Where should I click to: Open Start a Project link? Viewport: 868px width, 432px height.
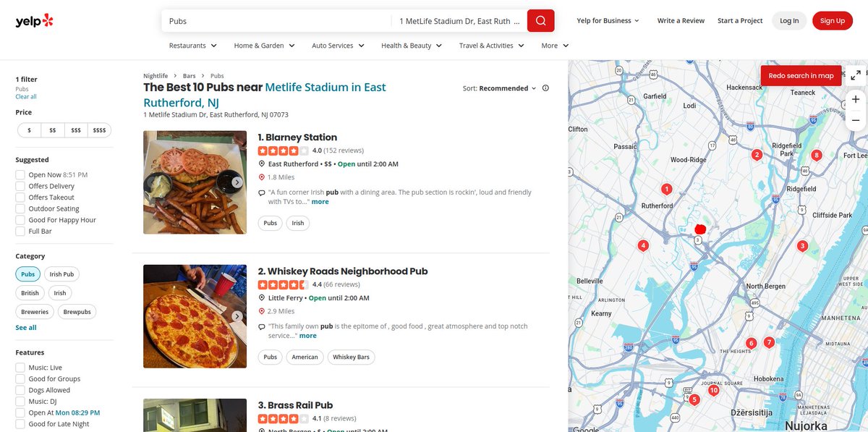[740, 21]
